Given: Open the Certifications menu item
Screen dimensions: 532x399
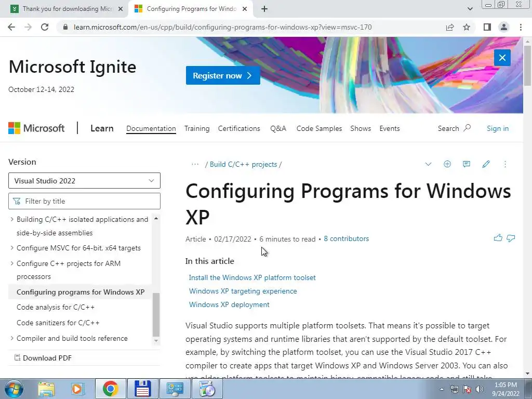Looking at the screenshot, I should (x=239, y=128).
